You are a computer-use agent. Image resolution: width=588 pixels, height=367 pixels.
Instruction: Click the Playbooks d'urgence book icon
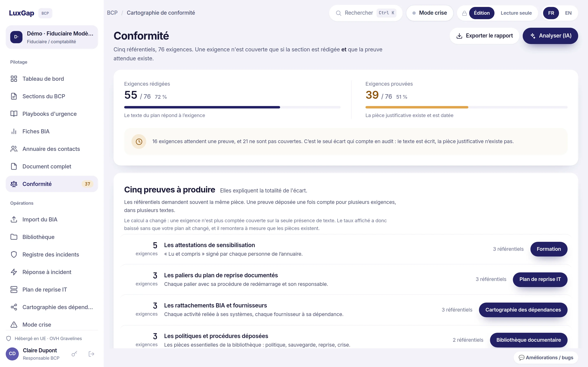click(14, 114)
